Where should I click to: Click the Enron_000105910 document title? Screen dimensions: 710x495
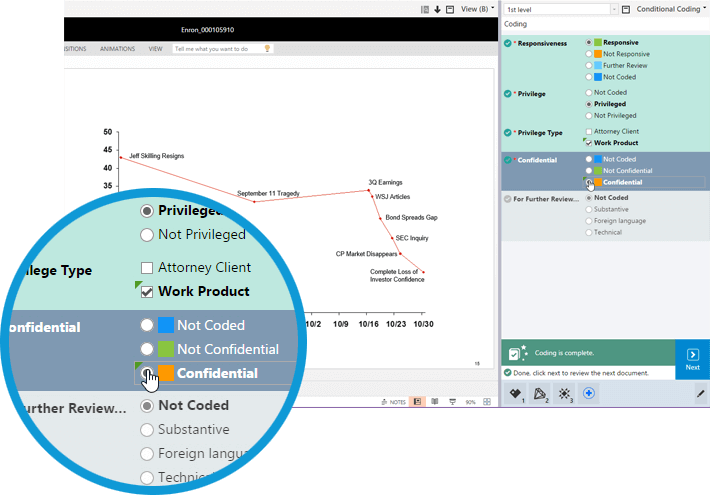pos(207,30)
